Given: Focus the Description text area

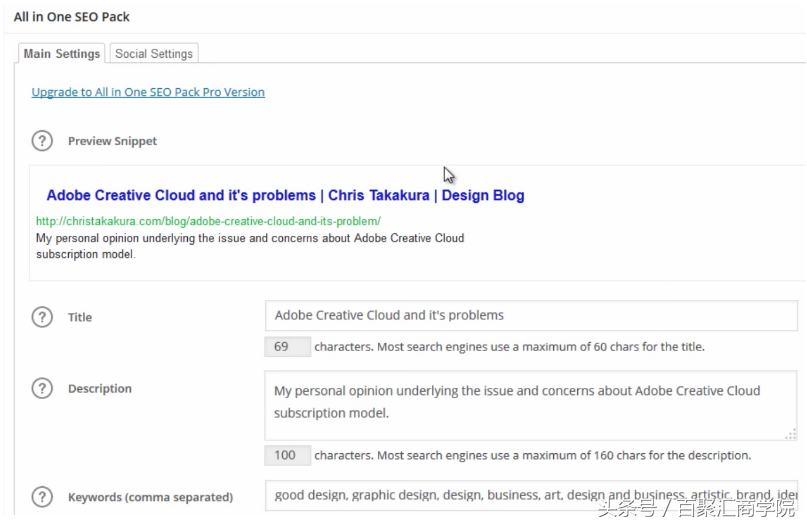Looking at the screenshot, I should click(x=531, y=406).
